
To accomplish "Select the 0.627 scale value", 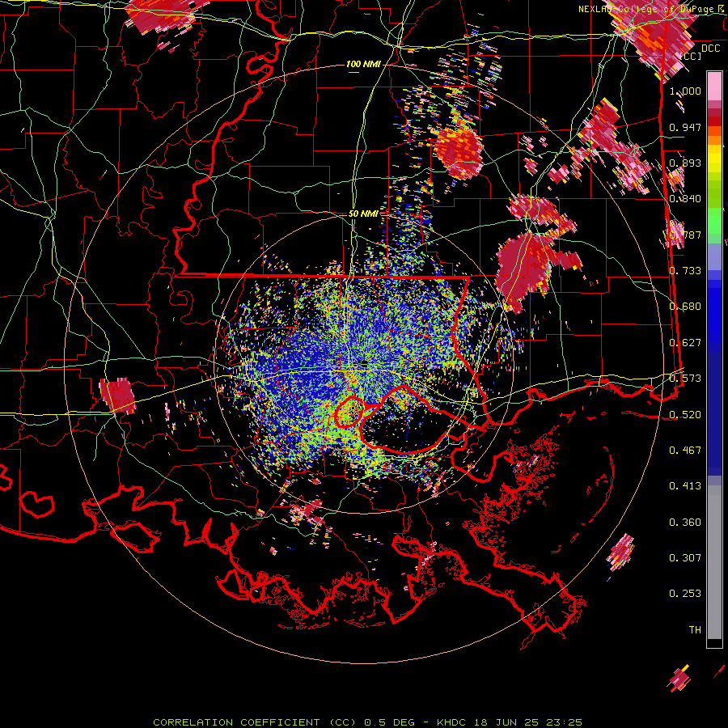I will (685, 343).
